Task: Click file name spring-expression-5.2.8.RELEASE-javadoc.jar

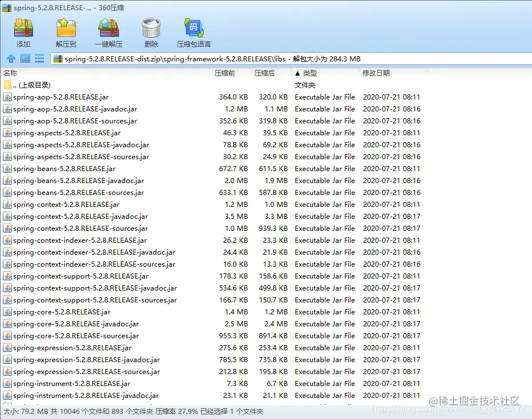Action: coord(86,360)
